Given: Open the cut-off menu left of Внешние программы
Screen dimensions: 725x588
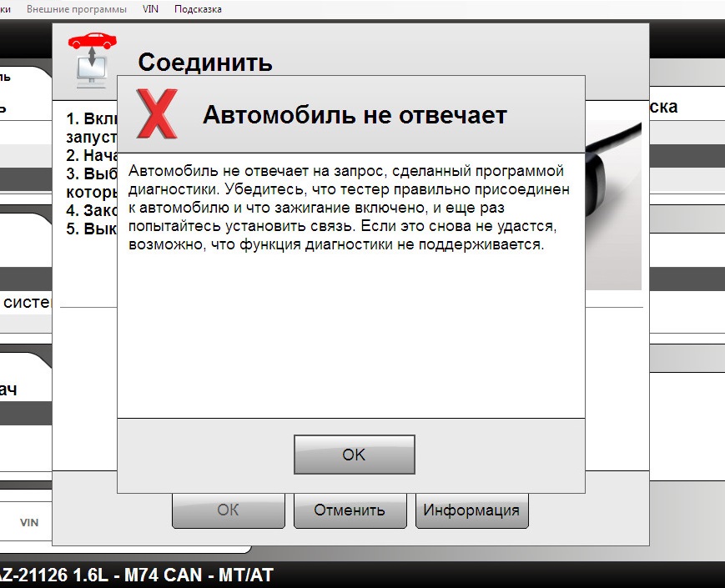Looking at the screenshot, I should click(5, 9).
